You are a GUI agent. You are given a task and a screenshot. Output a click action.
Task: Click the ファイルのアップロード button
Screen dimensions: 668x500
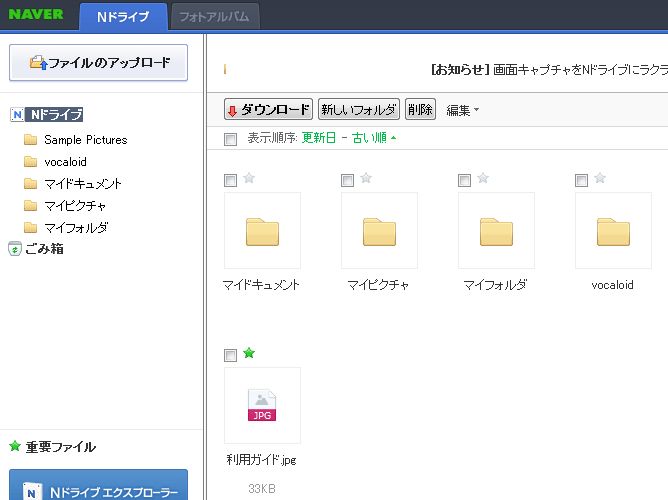pyautogui.click(x=98, y=63)
